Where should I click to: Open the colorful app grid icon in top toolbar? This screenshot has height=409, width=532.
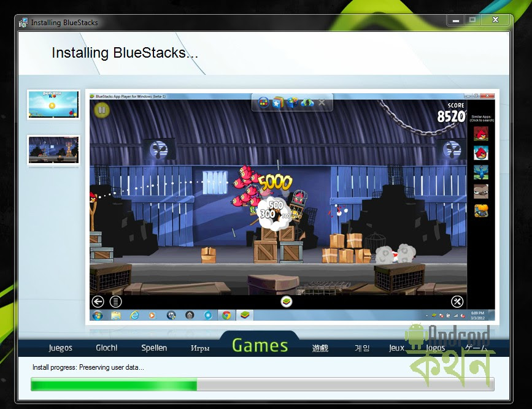(263, 102)
